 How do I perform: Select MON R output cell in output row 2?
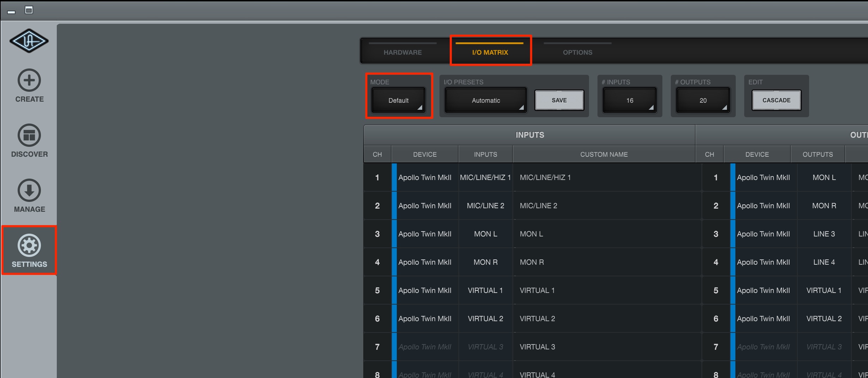824,205
